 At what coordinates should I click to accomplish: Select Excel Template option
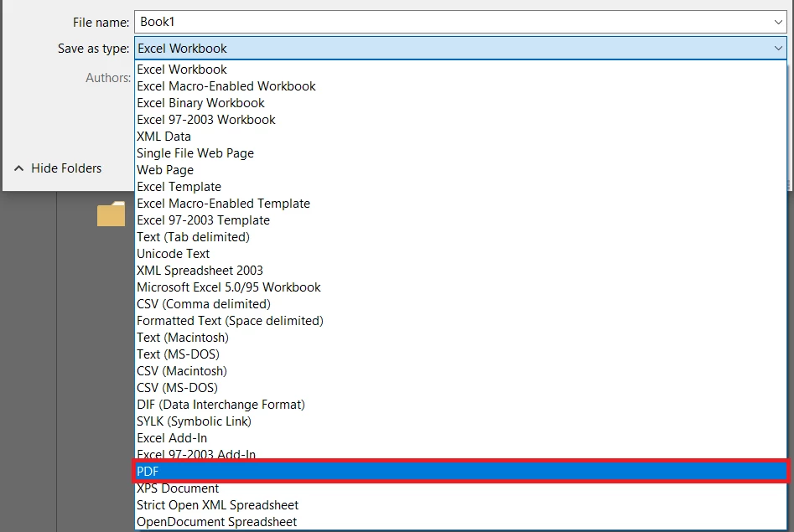tap(461, 186)
